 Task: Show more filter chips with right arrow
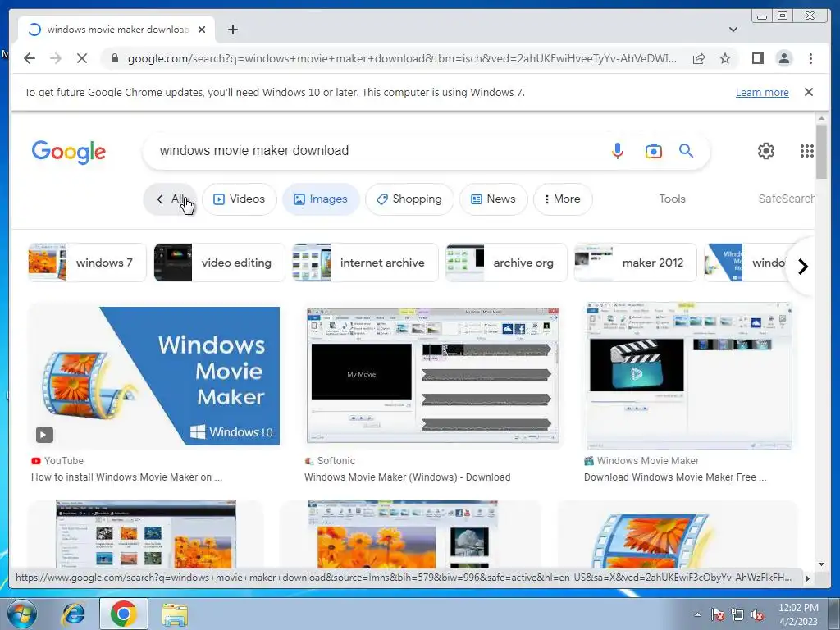802,267
